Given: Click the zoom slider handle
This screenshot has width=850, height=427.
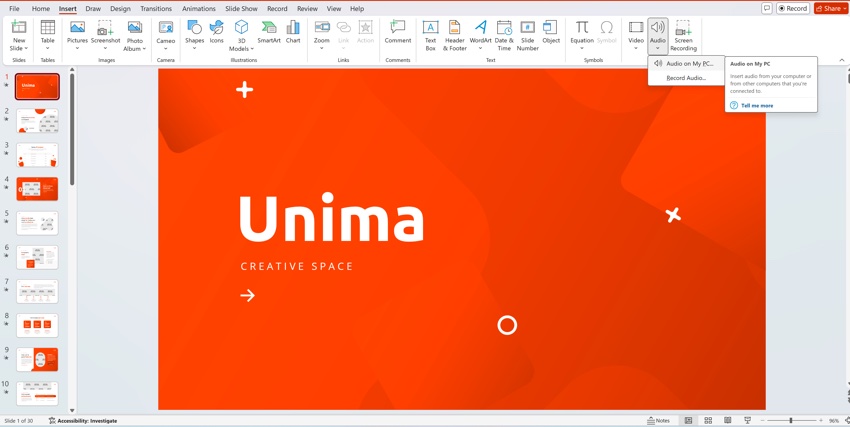Looking at the screenshot, I should pos(791,420).
